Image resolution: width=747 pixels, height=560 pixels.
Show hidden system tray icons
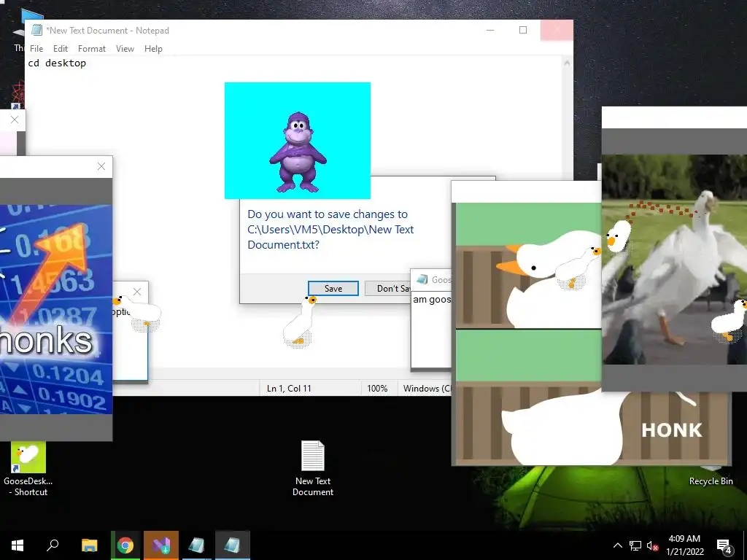[x=617, y=545]
